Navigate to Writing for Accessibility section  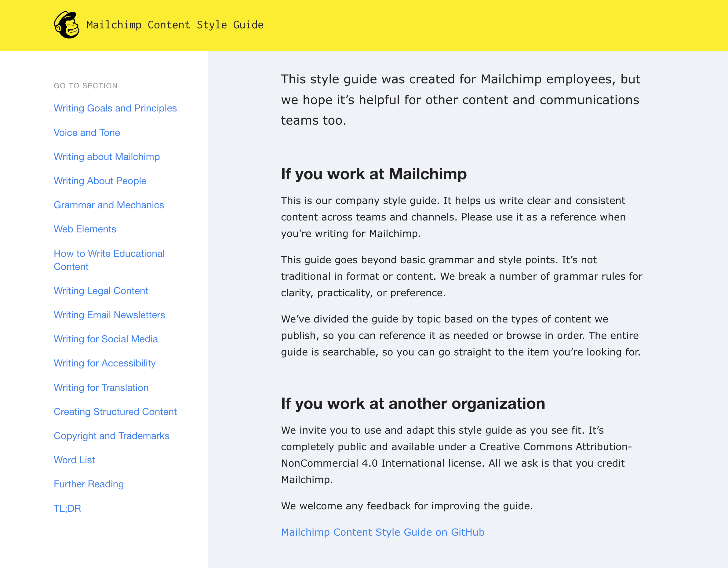[x=105, y=363]
